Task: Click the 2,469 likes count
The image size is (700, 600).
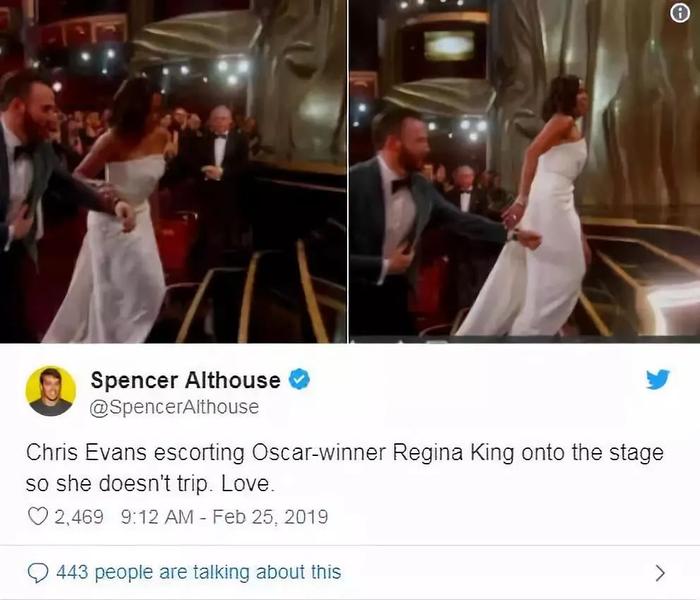Action: click(x=79, y=517)
